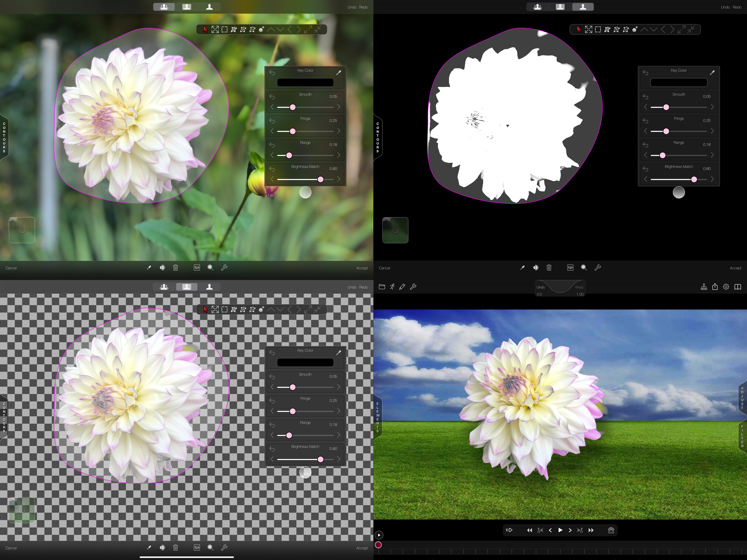Click the paw print icon in playback bar

click(x=611, y=530)
